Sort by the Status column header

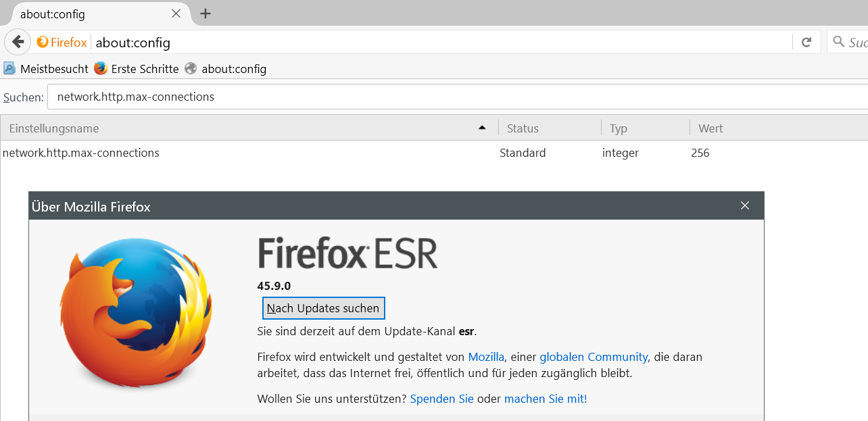click(x=550, y=128)
